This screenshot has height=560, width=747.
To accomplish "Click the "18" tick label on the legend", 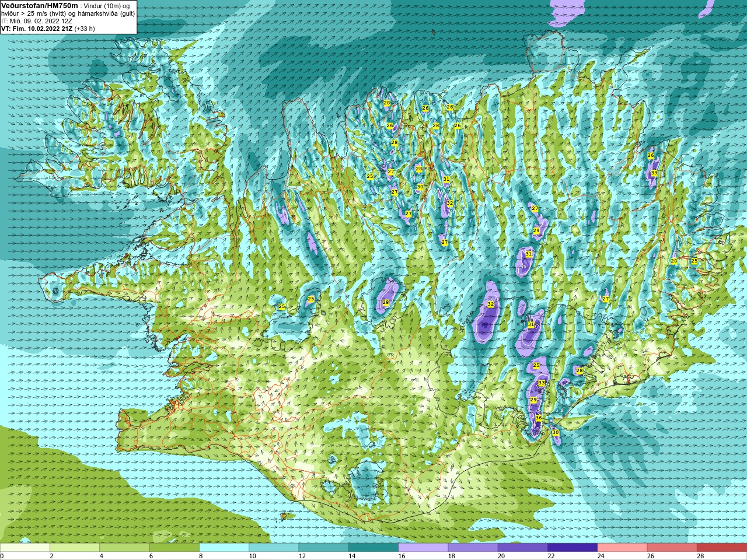I will (x=452, y=556).
